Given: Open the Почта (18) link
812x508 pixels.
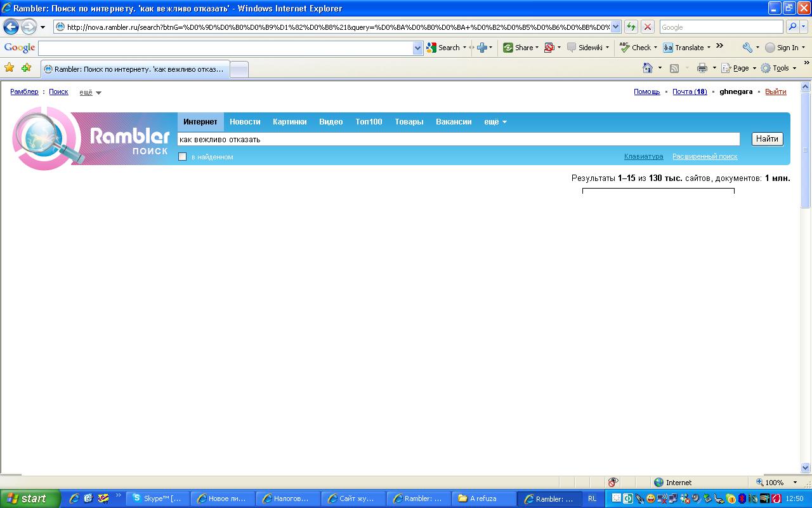Looking at the screenshot, I should [690, 91].
